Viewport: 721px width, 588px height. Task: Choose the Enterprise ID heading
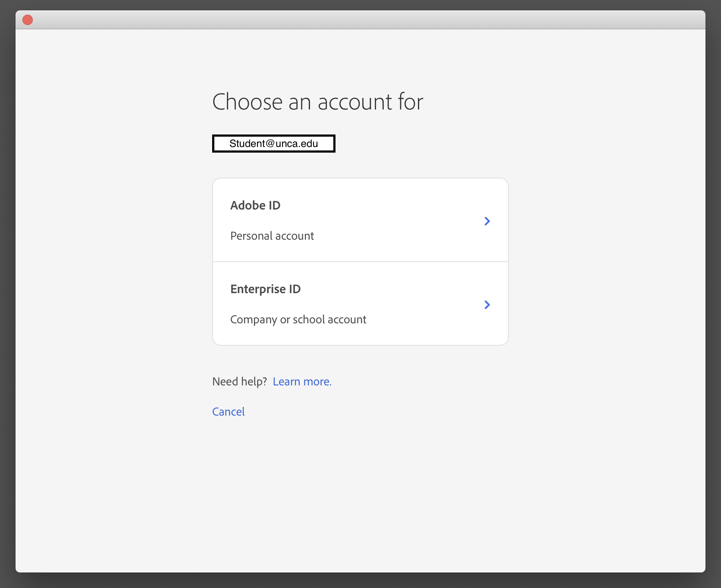tap(265, 289)
